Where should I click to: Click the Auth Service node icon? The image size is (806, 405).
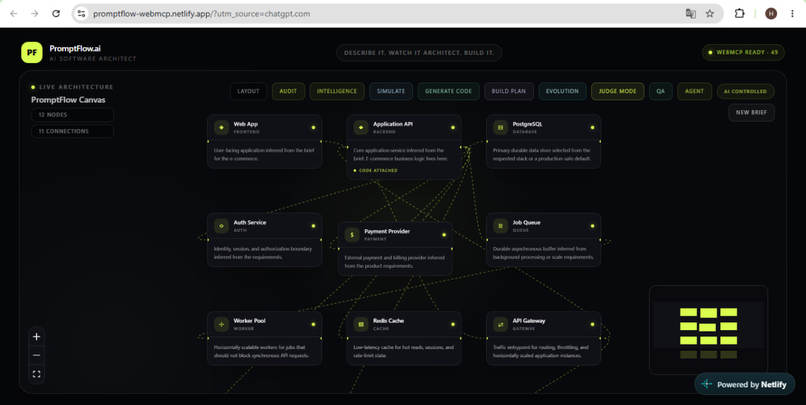(222, 226)
